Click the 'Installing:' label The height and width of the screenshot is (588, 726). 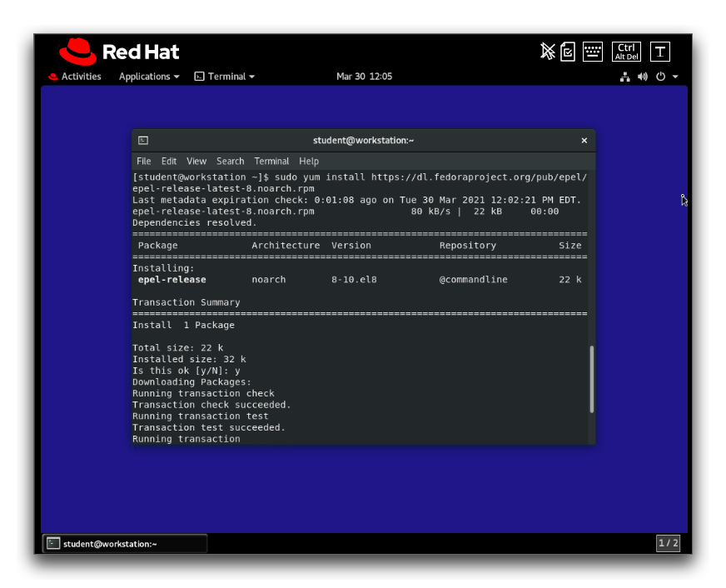(x=163, y=268)
